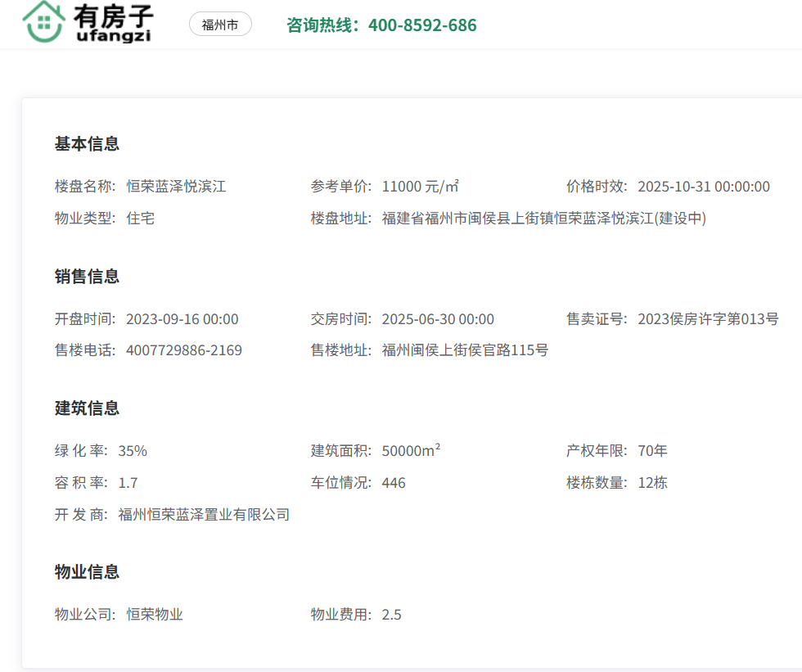Screen dimensions: 802x672
Task: Click the 物业信息 section heading
Action: (87, 571)
